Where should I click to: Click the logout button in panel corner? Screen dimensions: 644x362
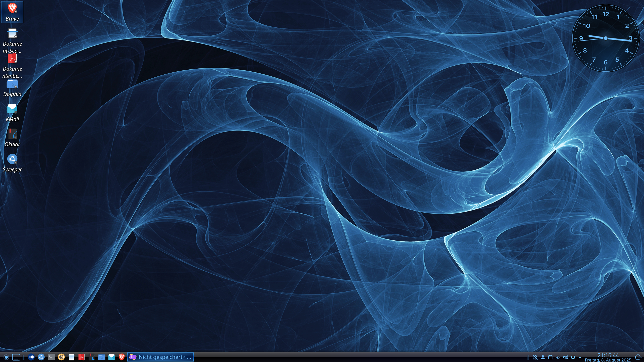pos(638,357)
